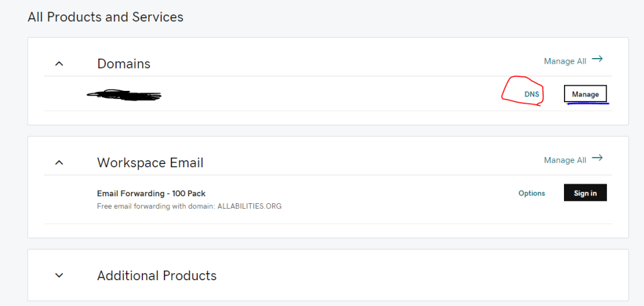Open Options for Email Forwarding pack
The image size is (644, 306).
tap(531, 193)
